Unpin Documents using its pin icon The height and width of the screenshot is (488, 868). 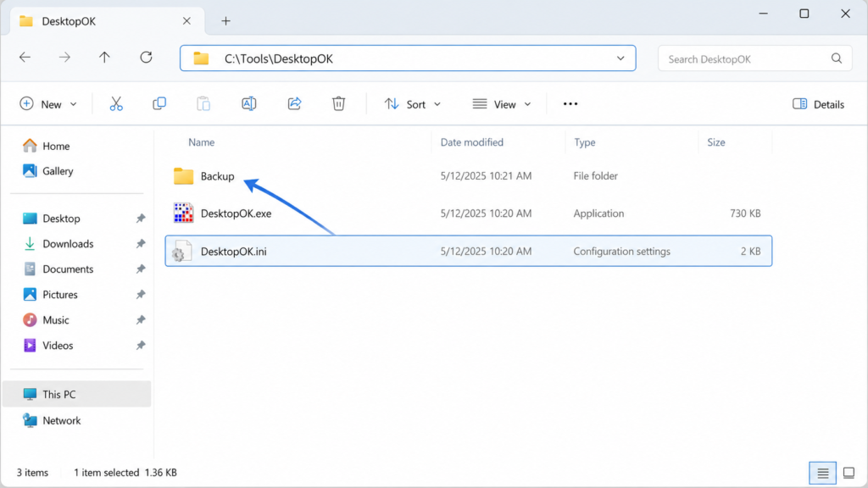[141, 269]
